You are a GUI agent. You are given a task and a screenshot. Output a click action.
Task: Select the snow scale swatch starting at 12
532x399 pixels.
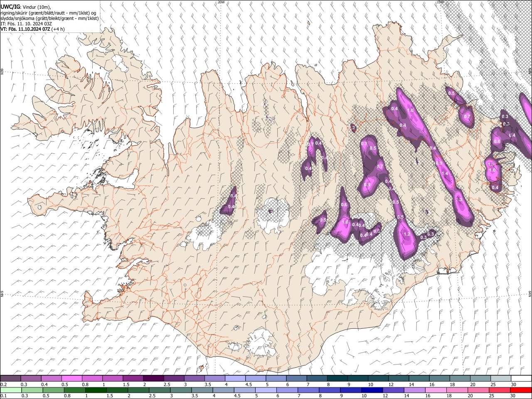[x=398, y=379]
